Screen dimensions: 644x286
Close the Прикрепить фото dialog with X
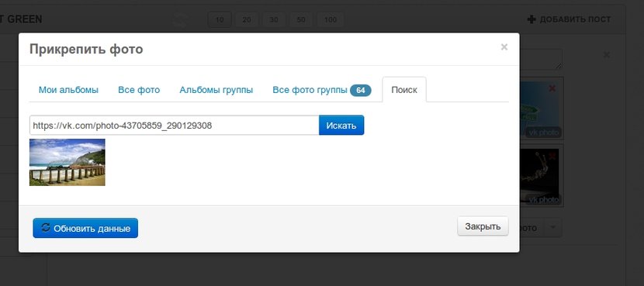coord(504,47)
